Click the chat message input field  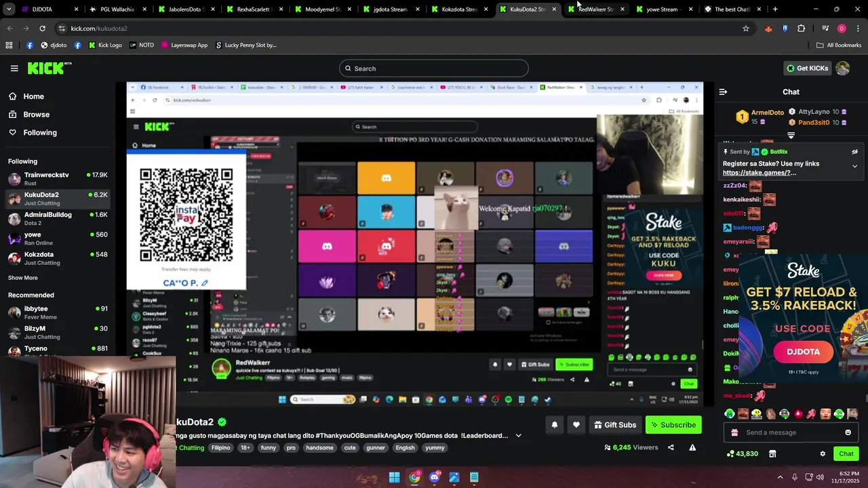[790, 432]
